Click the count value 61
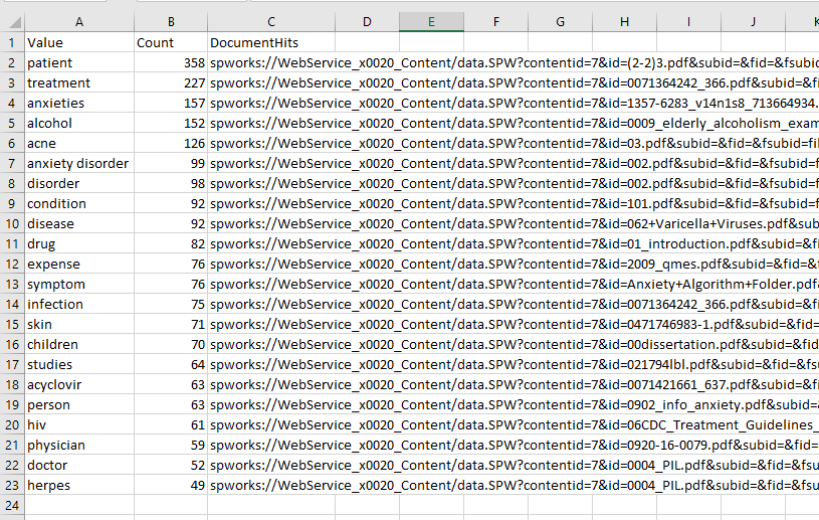819x520 pixels. pyautogui.click(x=171, y=425)
